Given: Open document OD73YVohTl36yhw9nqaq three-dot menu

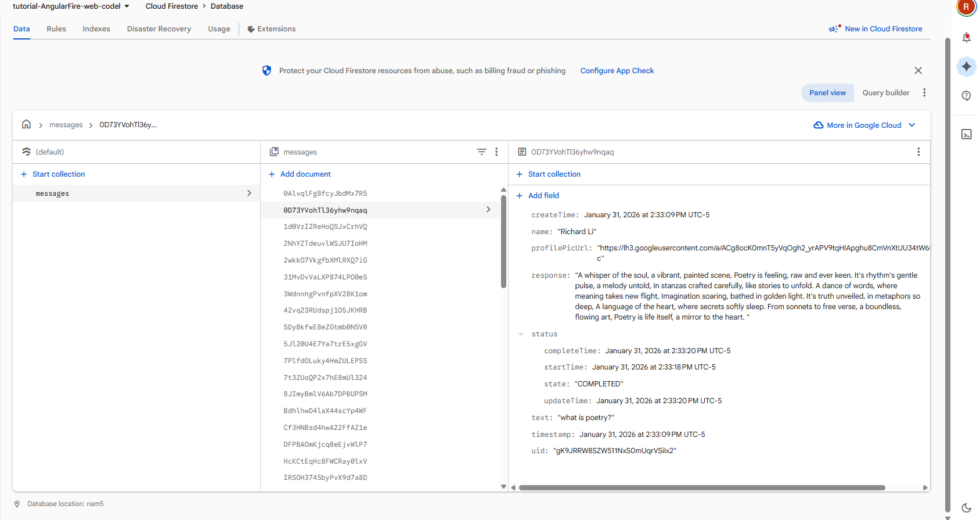Looking at the screenshot, I should point(918,152).
